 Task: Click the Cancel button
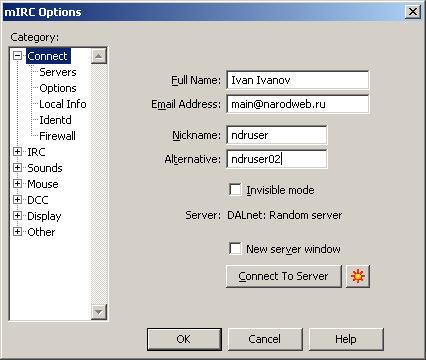point(265,339)
